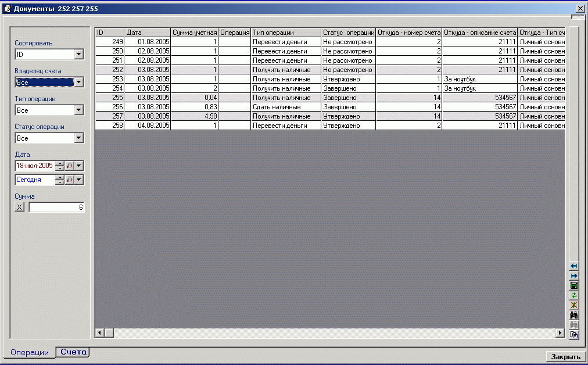Expand the Владелец счета combo box
588x365 pixels.
[78, 82]
